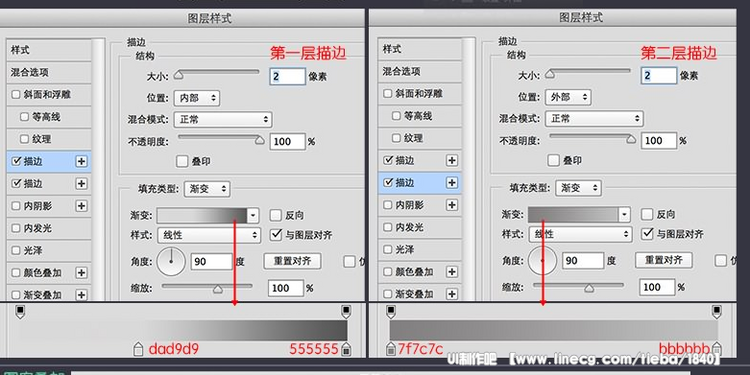This screenshot has height=375, width=750.
Task: Click the angle dial in the left dialog
Action: click(x=171, y=262)
